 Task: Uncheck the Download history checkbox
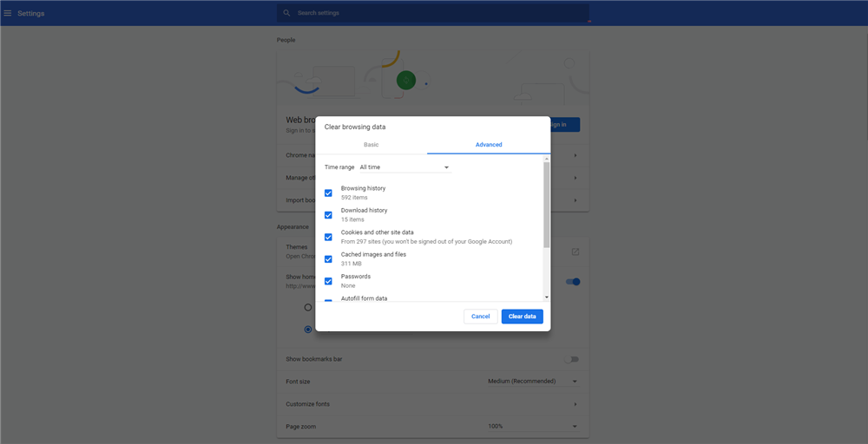(x=328, y=215)
